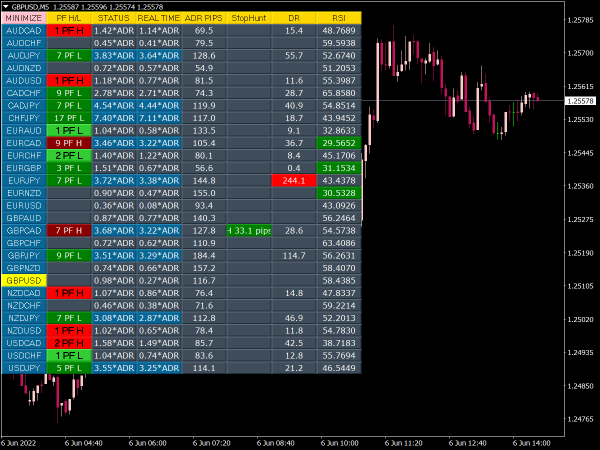Viewport: 600px width, 450px height.
Task: Click the highlighted yellow GBPUSD symbol
Action: (x=24, y=280)
